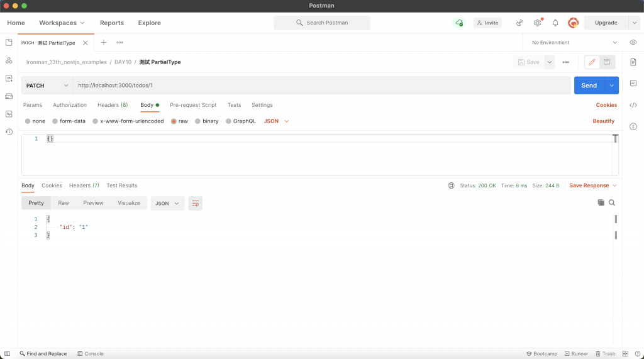Click the Cookies link
This screenshot has width=644, height=359.
(x=606, y=105)
